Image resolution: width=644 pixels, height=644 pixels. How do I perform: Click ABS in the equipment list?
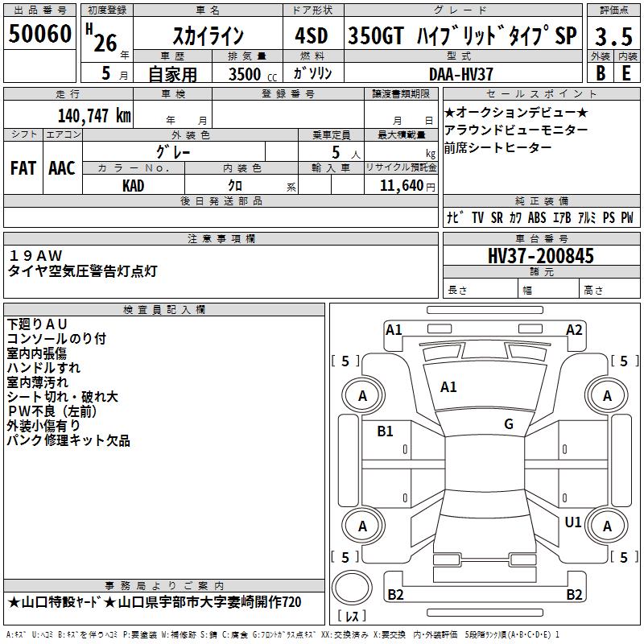click(x=537, y=217)
